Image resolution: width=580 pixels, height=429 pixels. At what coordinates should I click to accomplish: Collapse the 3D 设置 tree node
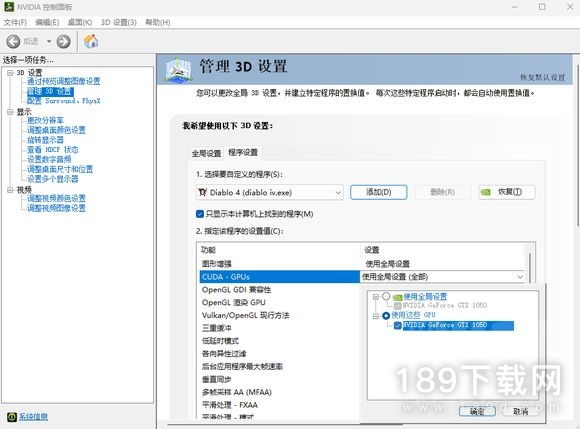(x=10, y=73)
